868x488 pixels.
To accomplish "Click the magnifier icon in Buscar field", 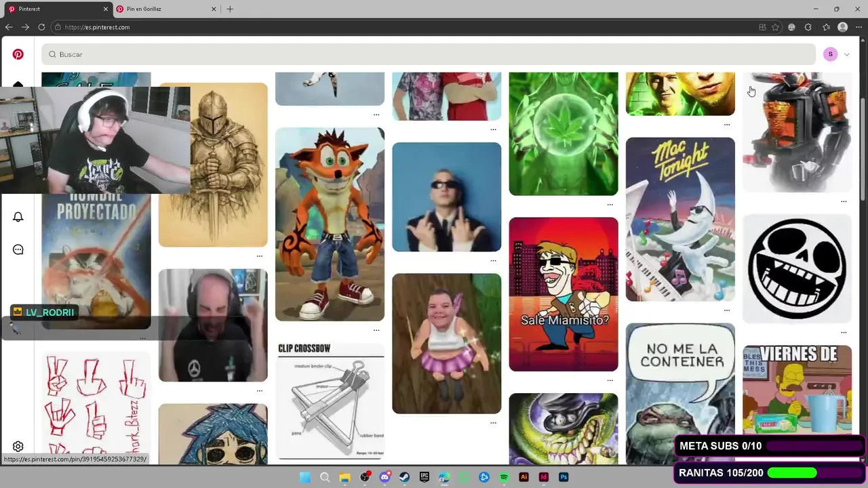I will tap(52, 54).
